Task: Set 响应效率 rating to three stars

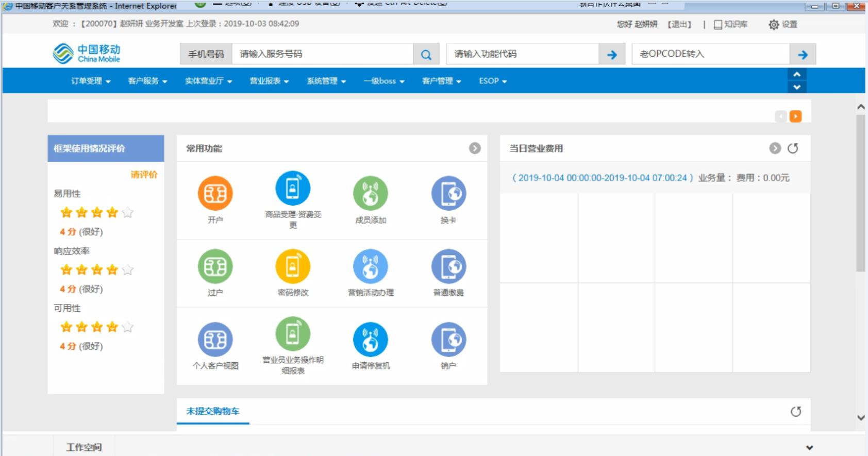Action: 97,269
